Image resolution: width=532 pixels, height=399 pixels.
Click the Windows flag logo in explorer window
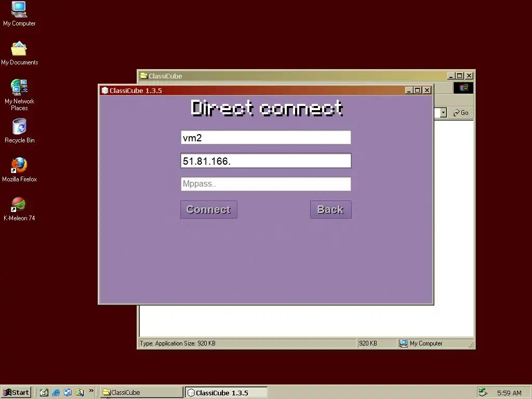tap(463, 88)
